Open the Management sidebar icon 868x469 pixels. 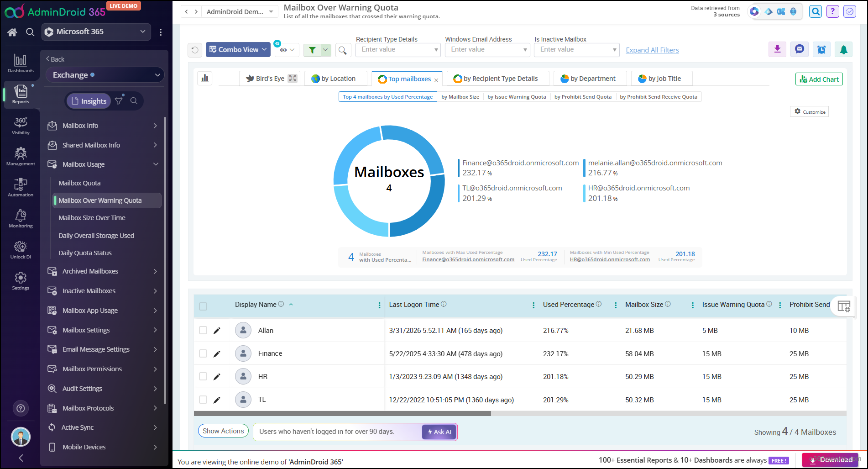tap(21, 157)
